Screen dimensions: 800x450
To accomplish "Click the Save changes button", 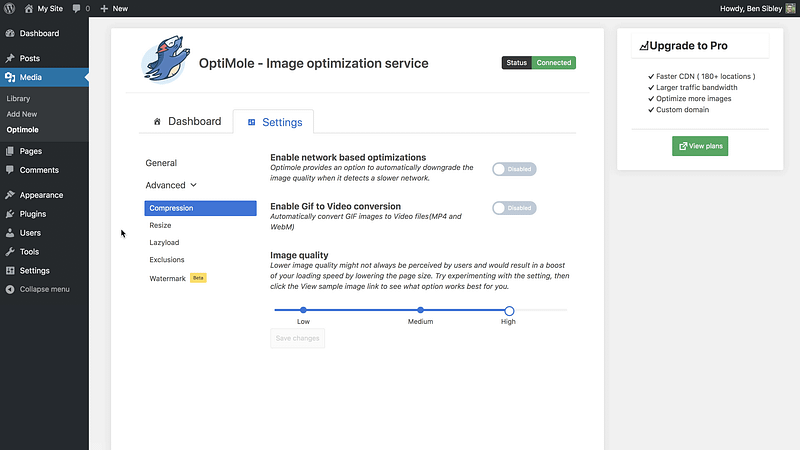I will pyautogui.click(x=297, y=338).
